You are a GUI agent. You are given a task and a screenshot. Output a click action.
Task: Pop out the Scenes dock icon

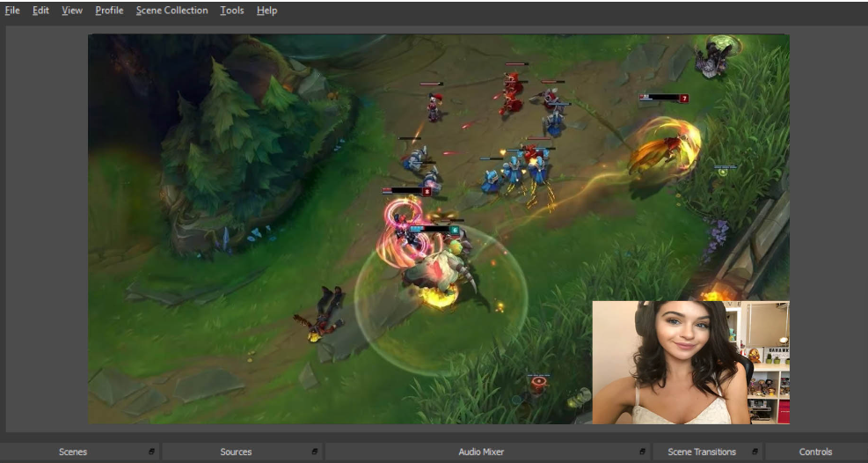click(x=151, y=452)
